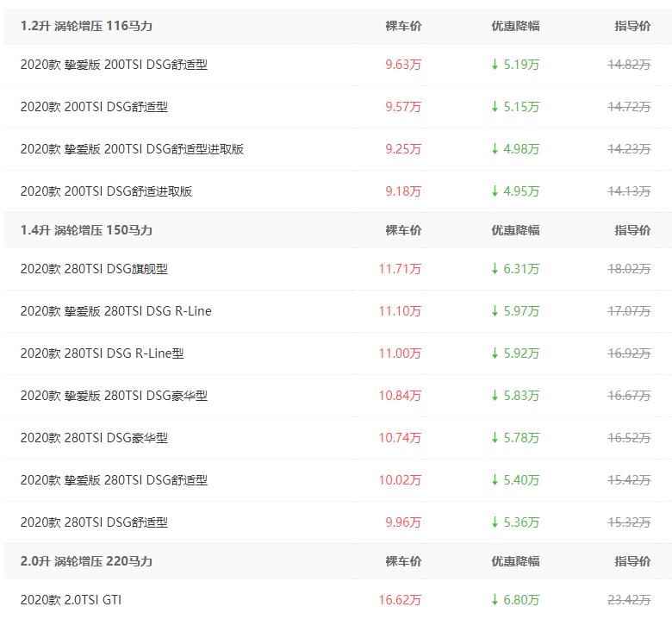Screen dimensions: 672x619
Task: Click the struck-through 14.13万 guide price
Action: click(x=629, y=191)
